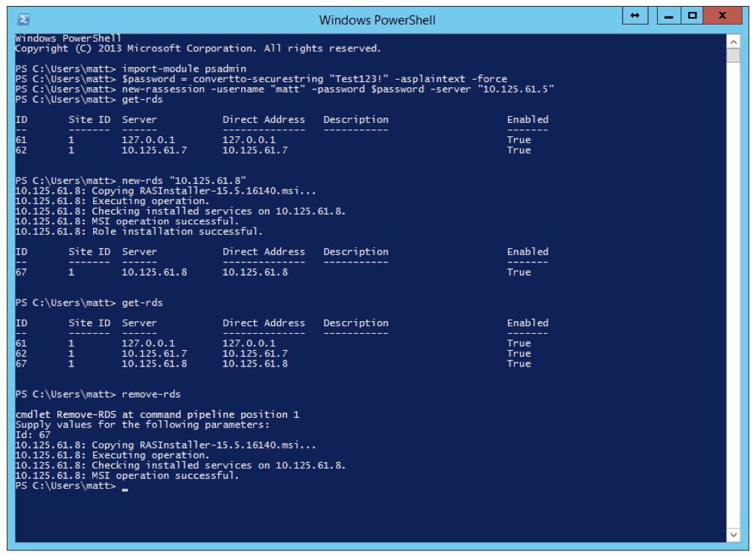Click the "convertto-securestring" command text
The width and height of the screenshot is (756, 555).
tap(258, 79)
